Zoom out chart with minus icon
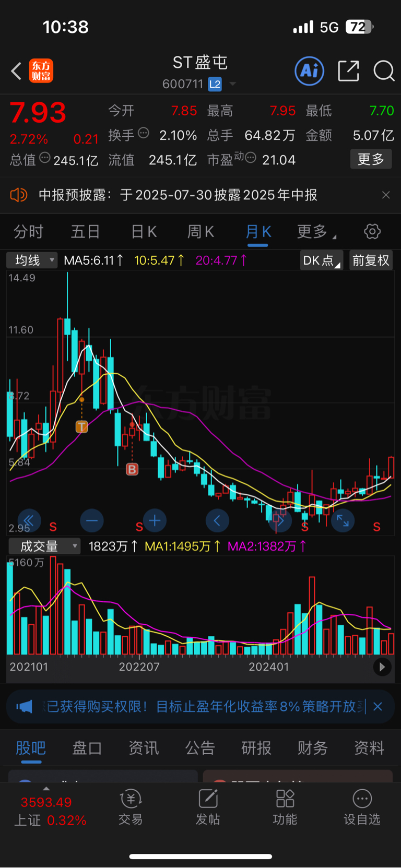This screenshot has height=868, width=401. point(92,520)
